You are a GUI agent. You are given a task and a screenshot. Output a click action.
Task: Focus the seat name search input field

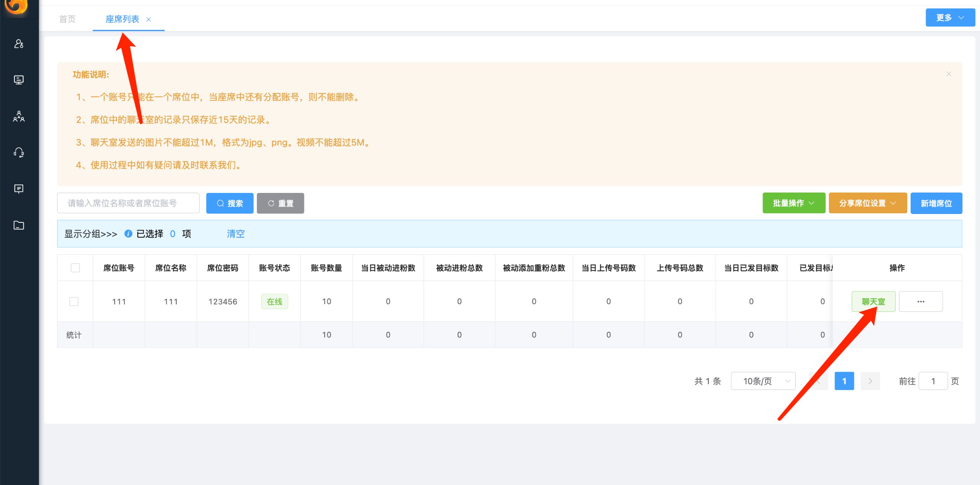pos(128,203)
